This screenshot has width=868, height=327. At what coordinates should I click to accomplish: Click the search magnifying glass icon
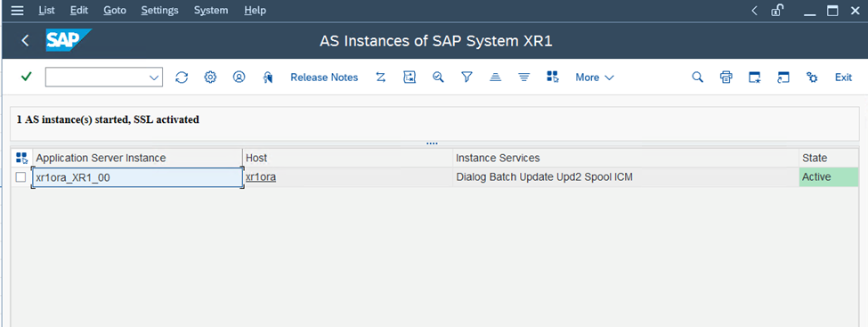(697, 77)
